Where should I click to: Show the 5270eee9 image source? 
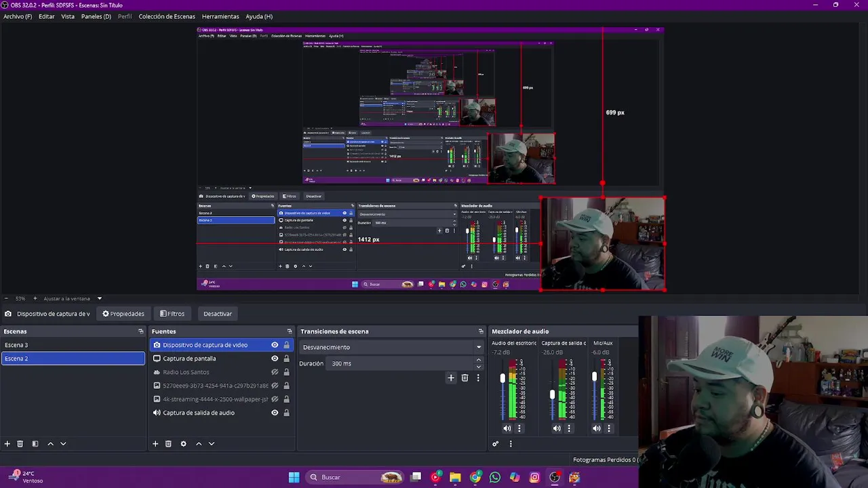[x=275, y=386]
